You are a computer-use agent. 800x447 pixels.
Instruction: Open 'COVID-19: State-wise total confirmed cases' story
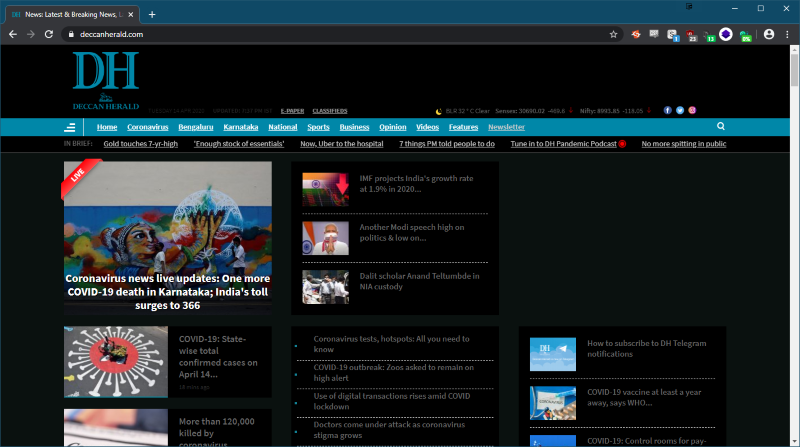tap(218, 357)
